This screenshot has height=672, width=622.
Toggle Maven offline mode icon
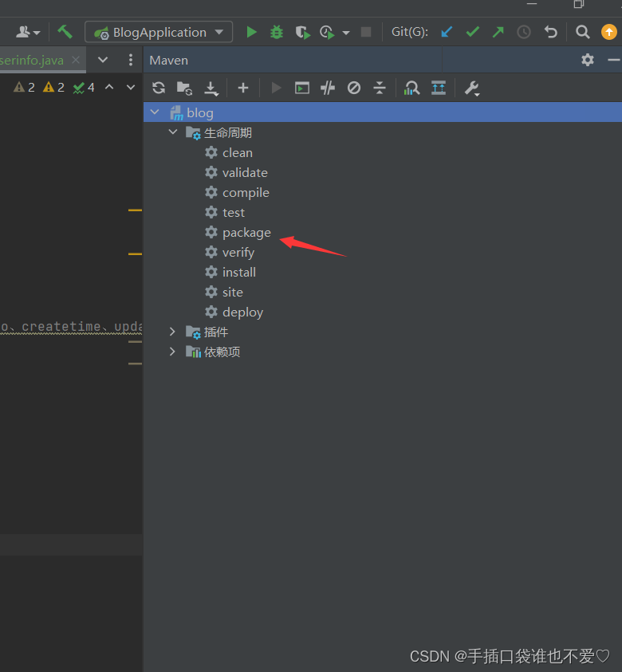pos(328,88)
